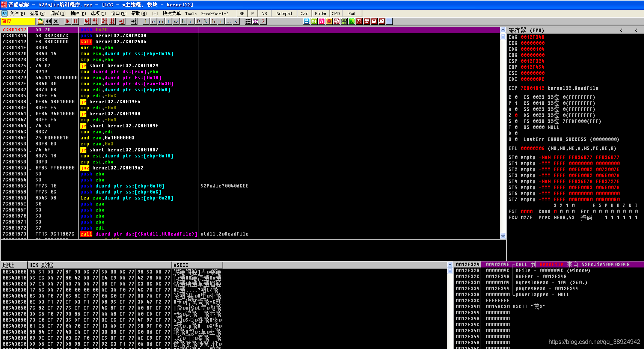Select the jnz kernel32.7C801962 instruction
This screenshot has width=644, height=349.
tap(112, 168)
